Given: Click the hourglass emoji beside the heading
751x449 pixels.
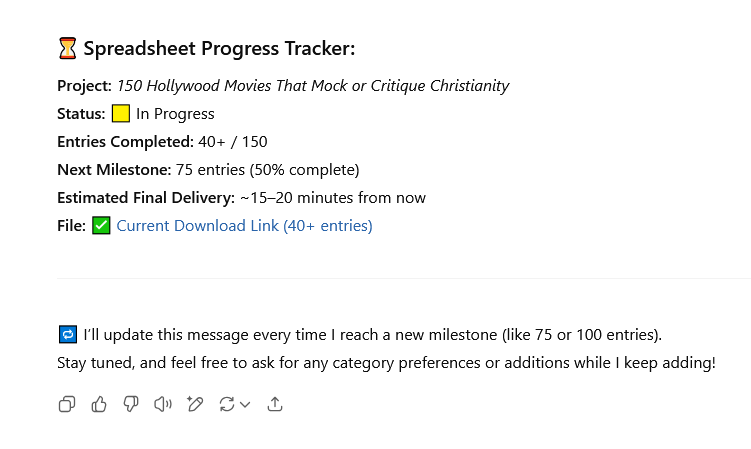Looking at the screenshot, I should (68, 48).
